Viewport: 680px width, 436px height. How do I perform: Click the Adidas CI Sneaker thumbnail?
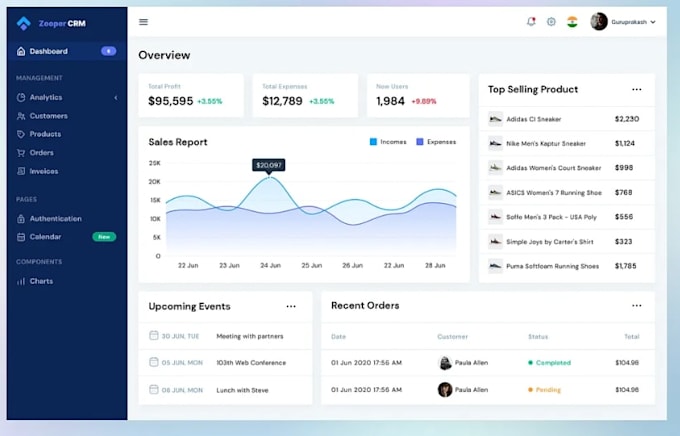495,119
